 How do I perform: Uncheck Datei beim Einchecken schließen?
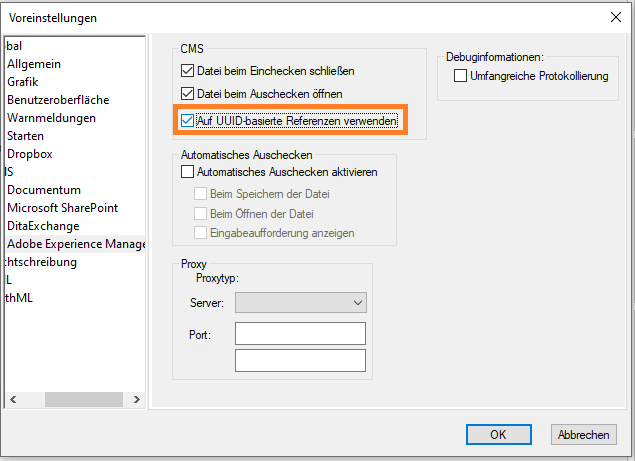coord(188,71)
